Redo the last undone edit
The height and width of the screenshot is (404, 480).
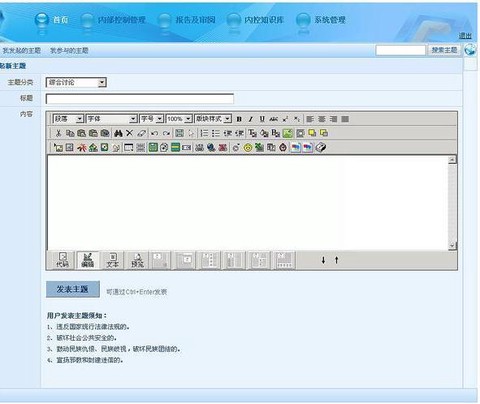pos(166,133)
